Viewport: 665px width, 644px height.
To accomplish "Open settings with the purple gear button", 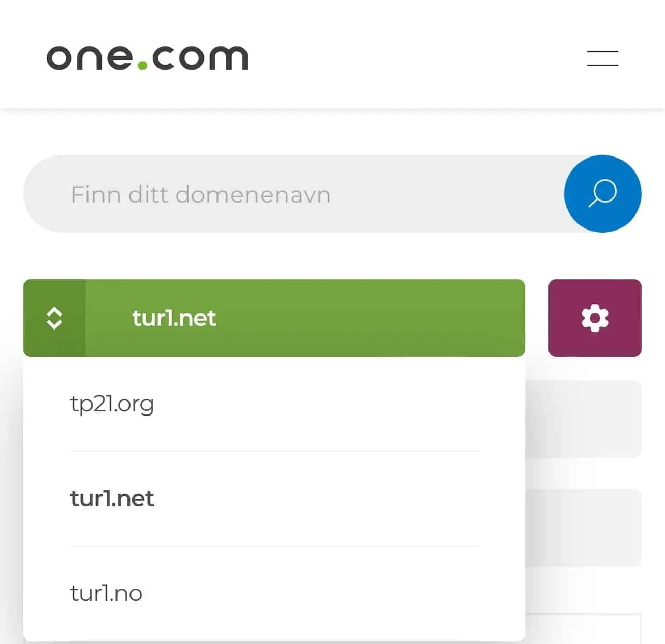I will click(595, 318).
